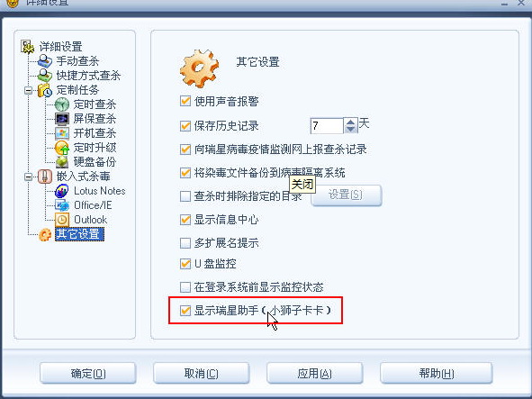Disable the 使用声音报警 checkbox
Screen dimensions: 532x399
[185, 101]
